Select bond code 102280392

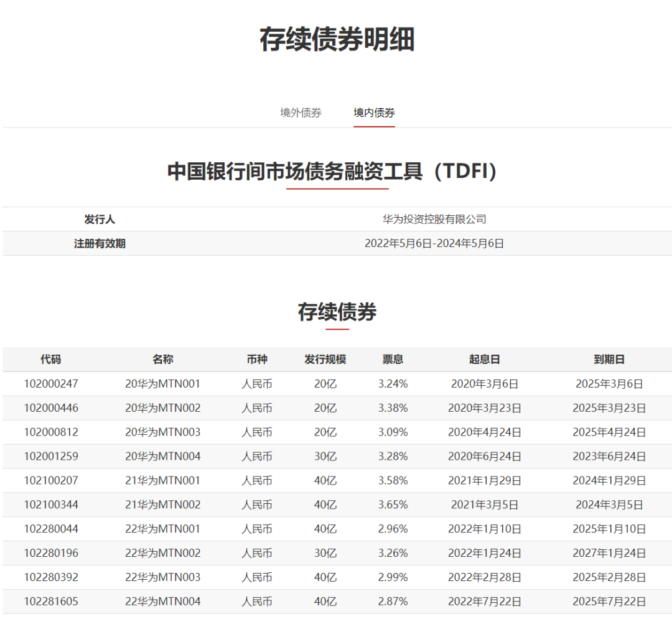(51, 577)
